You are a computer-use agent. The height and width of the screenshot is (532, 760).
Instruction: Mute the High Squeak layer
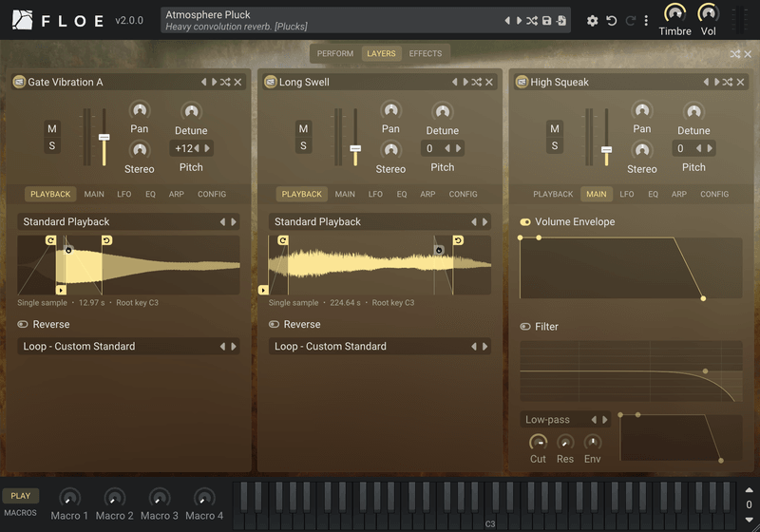pyautogui.click(x=555, y=128)
